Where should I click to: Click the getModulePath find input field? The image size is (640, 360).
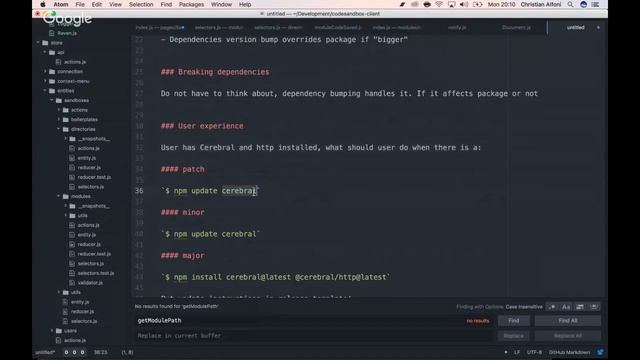313,321
